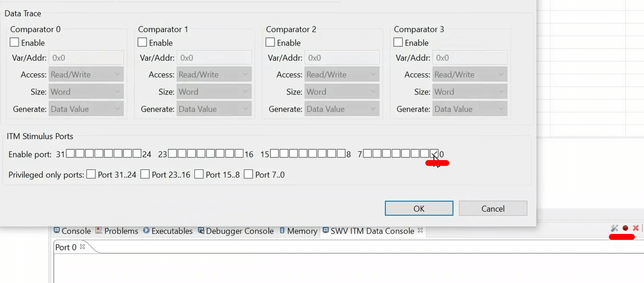Select the Port 0 tab

point(66,247)
